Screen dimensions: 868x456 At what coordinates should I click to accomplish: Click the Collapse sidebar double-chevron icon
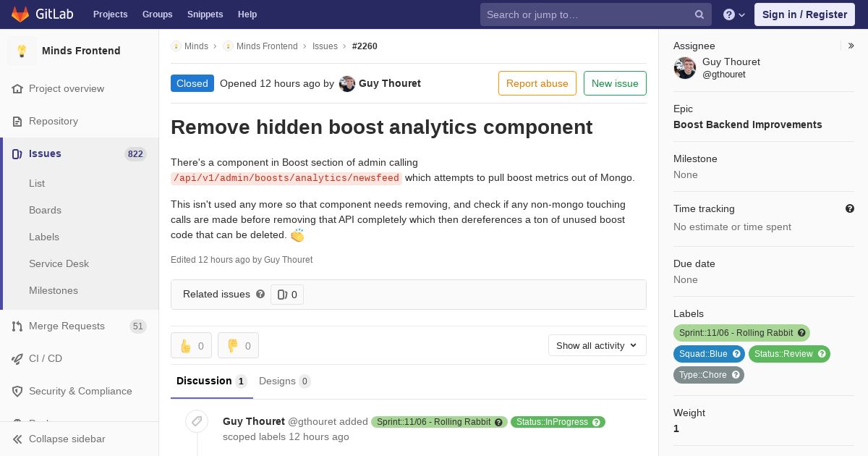tap(17, 439)
